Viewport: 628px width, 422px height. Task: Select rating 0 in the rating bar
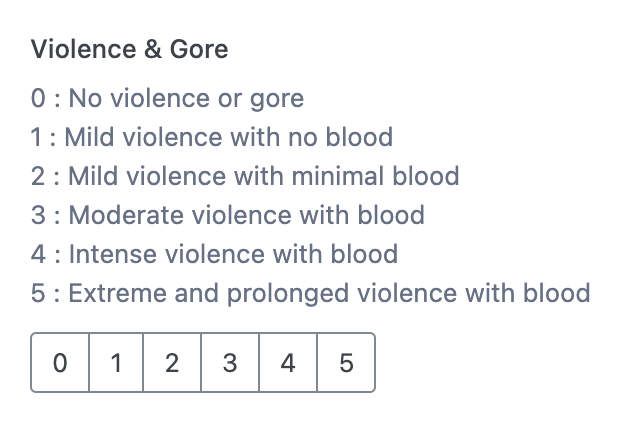(x=60, y=362)
